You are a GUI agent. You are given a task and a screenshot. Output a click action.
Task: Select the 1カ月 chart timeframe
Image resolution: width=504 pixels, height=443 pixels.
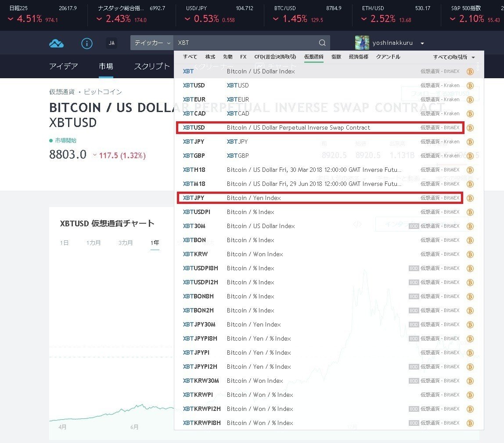coord(93,242)
